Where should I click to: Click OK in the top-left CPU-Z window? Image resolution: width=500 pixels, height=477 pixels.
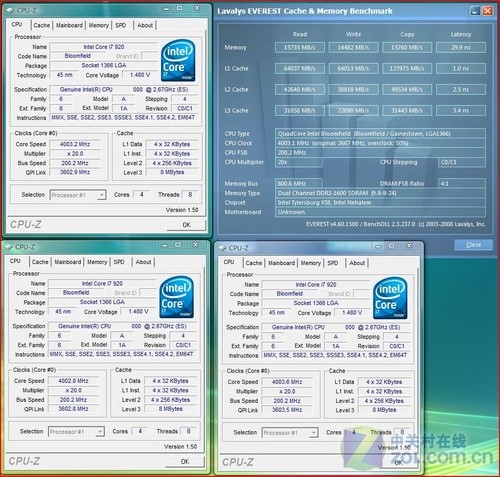[x=186, y=225]
